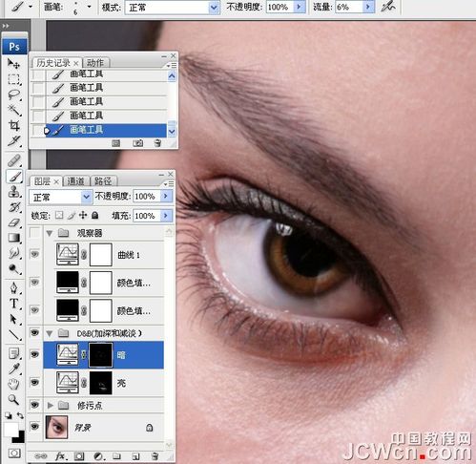Toggle visibility of the 亮 curves layer
The height and width of the screenshot is (464, 476).
tap(34, 382)
